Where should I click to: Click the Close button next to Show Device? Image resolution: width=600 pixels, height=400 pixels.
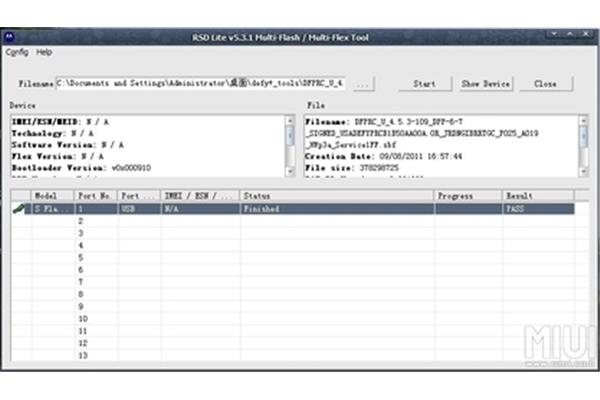pyautogui.click(x=546, y=84)
